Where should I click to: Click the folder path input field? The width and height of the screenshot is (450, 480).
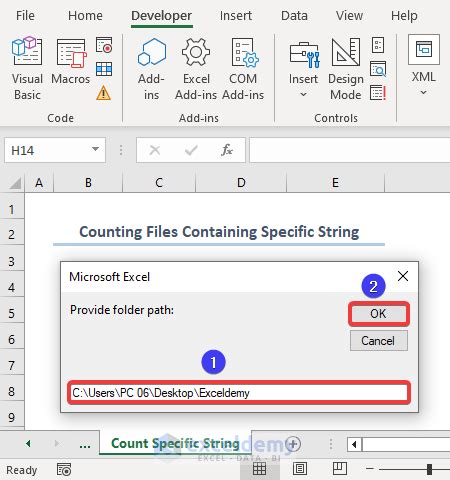pos(239,393)
